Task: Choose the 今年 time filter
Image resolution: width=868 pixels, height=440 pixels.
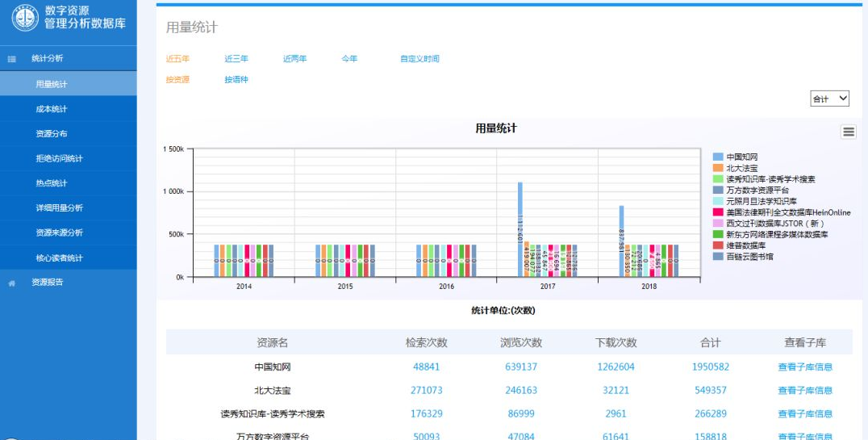Action: point(350,59)
